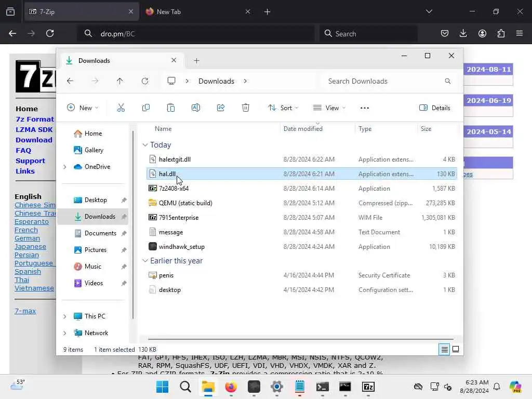
Task: Open Firefox downloads panel icon
Action: 463,33
